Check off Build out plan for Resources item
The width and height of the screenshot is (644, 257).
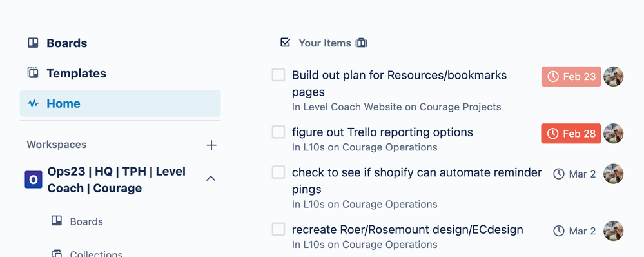tap(278, 75)
